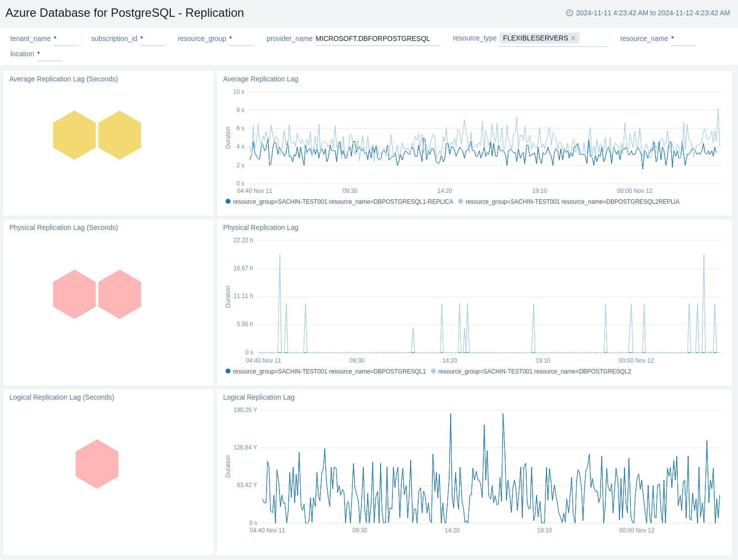
Task: Toggle DBPOSTGRESQL2REPLIA legend series
Action: click(569, 202)
